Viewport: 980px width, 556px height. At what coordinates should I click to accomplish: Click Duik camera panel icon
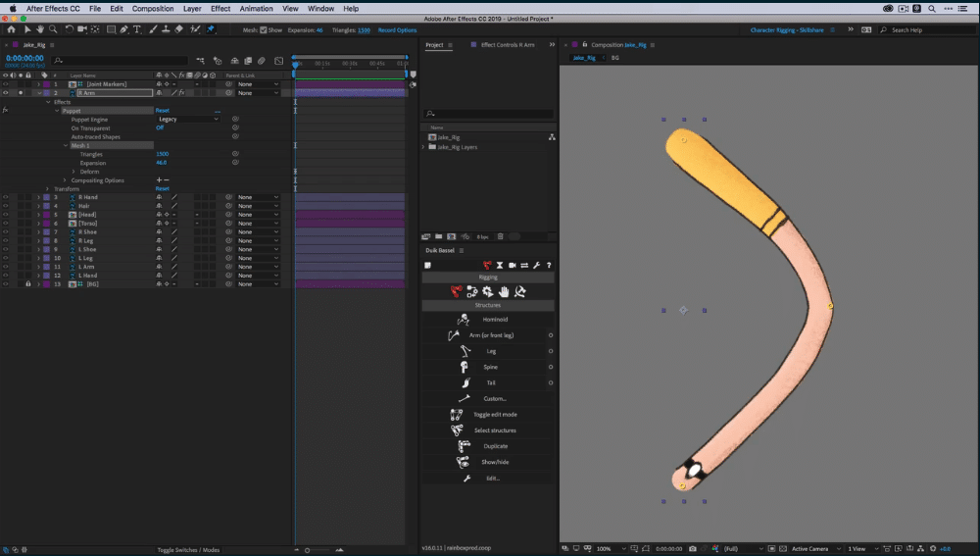click(512, 265)
